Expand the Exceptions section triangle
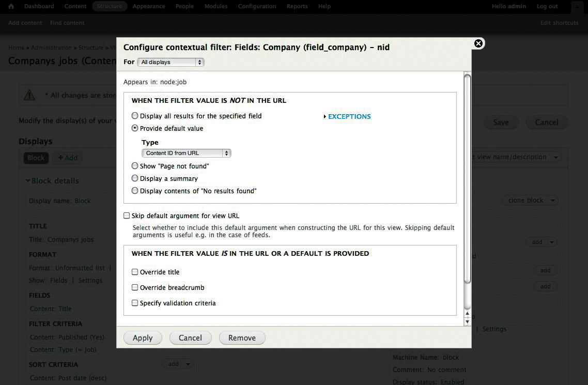The width and height of the screenshot is (588, 385). pos(325,117)
